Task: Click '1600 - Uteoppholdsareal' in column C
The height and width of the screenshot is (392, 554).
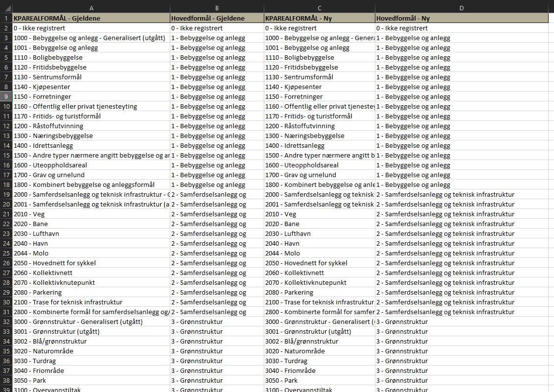Action: pos(320,165)
